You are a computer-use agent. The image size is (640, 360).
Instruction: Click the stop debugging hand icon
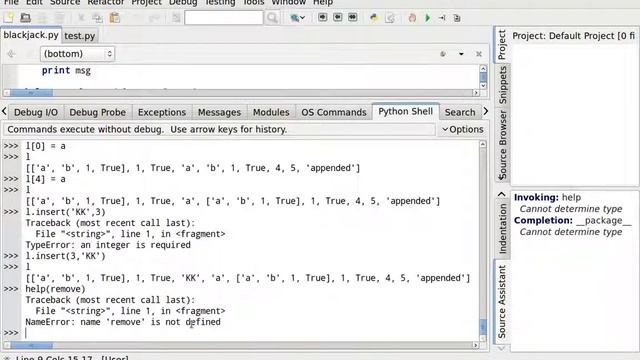click(412, 18)
